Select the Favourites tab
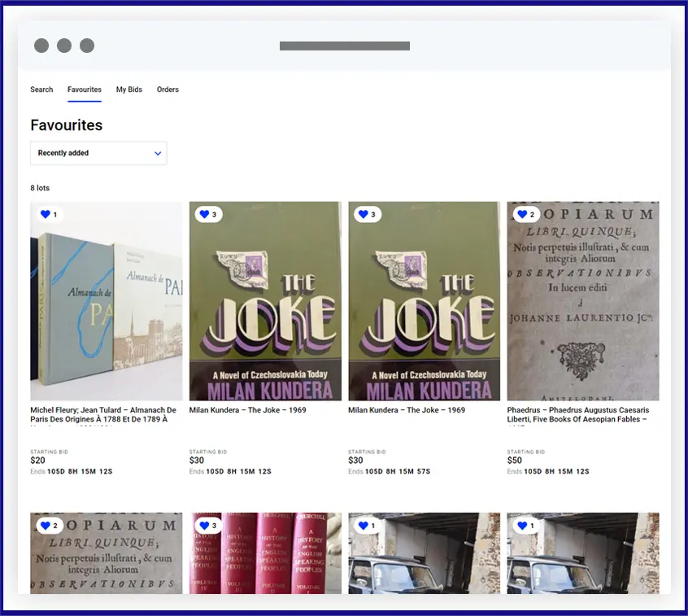Viewport: 688px width, 616px height. pyautogui.click(x=85, y=90)
